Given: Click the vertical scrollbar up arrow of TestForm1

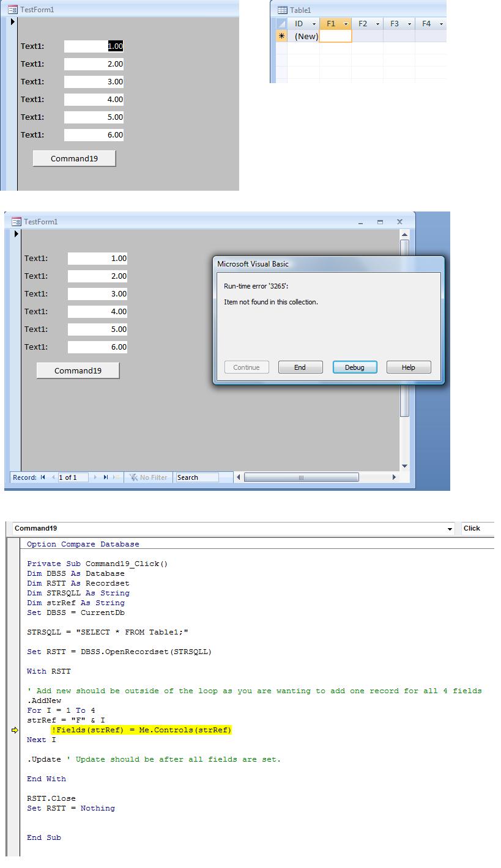Looking at the screenshot, I should pyautogui.click(x=404, y=235).
